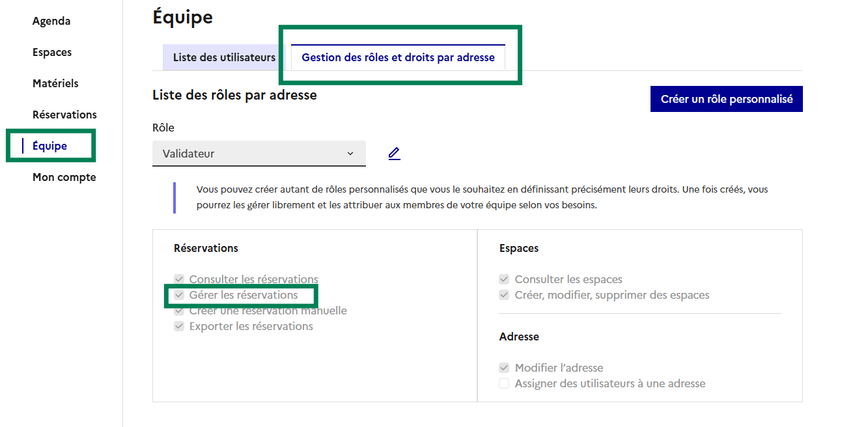This screenshot has width=868, height=427.
Task: Open the Rôle dropdown showing Validateur
Action: [259, 154]
